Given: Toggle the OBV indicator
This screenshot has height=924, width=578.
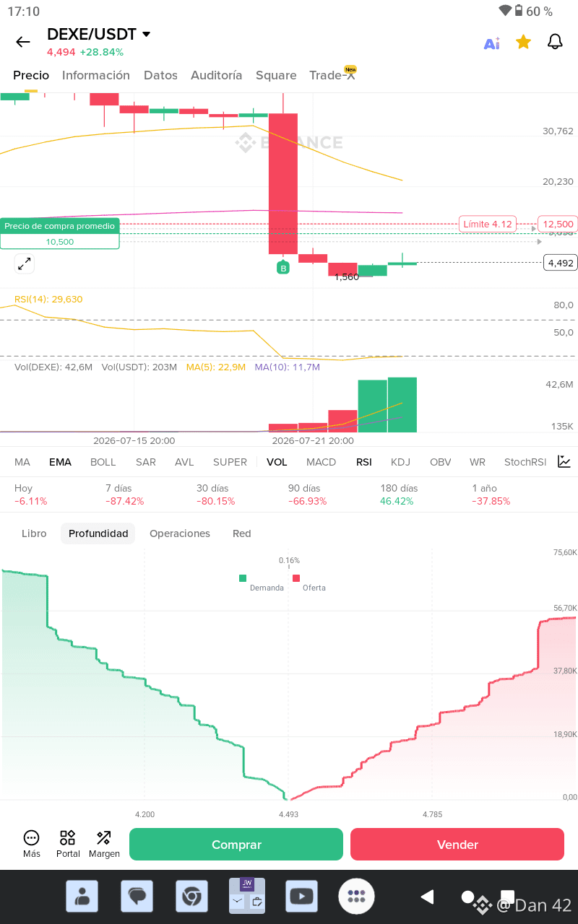Looking at the screenshot, I should click(441, 462).
